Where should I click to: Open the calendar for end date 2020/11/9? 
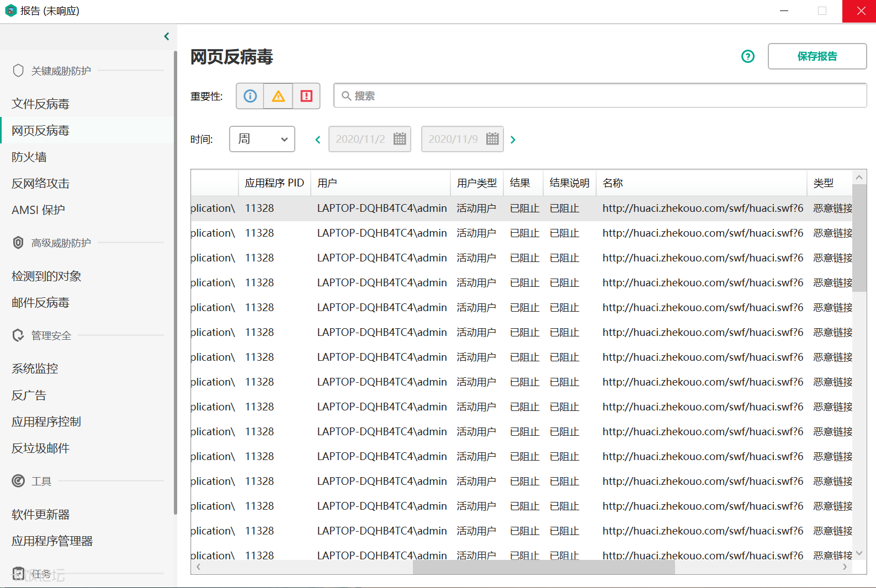(492, 139)
